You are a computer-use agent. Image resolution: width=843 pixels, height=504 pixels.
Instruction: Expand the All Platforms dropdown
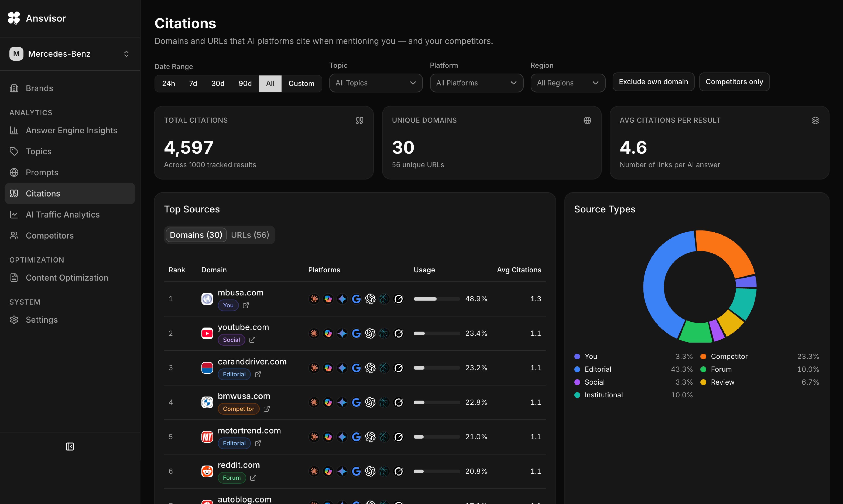(477, 83)
